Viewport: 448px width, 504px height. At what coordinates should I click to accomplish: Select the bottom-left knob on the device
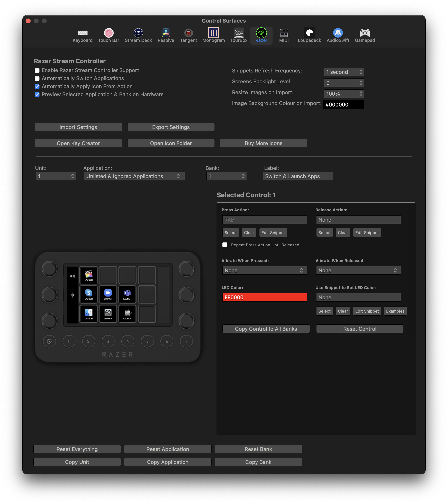click(x=49, y=321)
